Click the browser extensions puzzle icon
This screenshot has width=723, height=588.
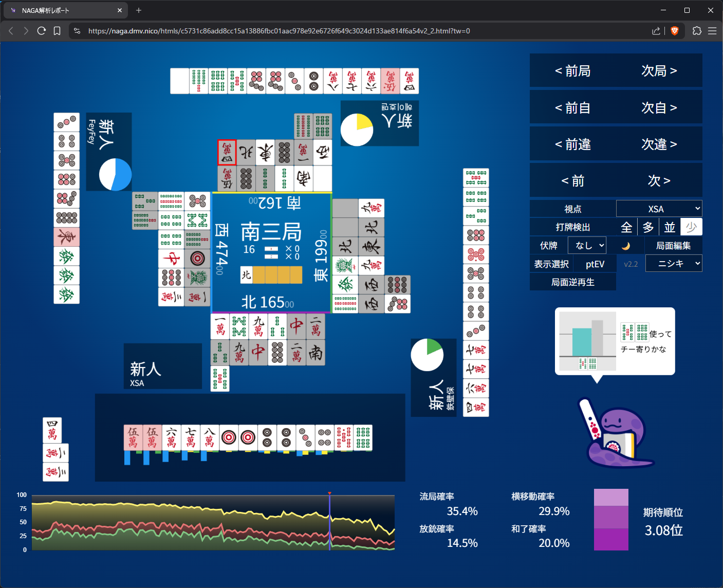coord(697,31)
